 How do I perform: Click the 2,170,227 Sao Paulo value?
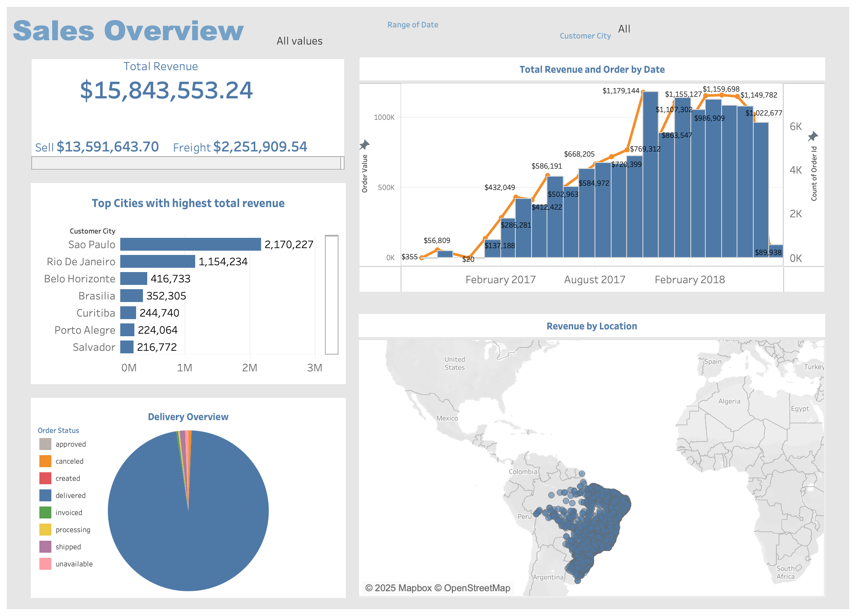(289, 244)
